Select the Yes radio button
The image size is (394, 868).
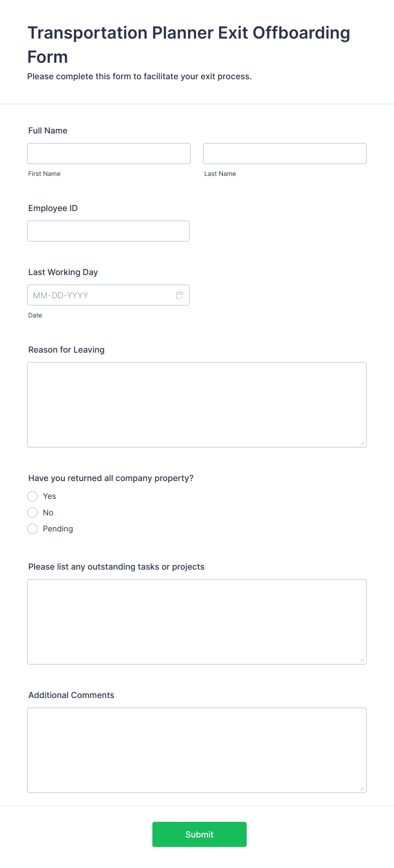pyautogui.click(x=32, y=496)
